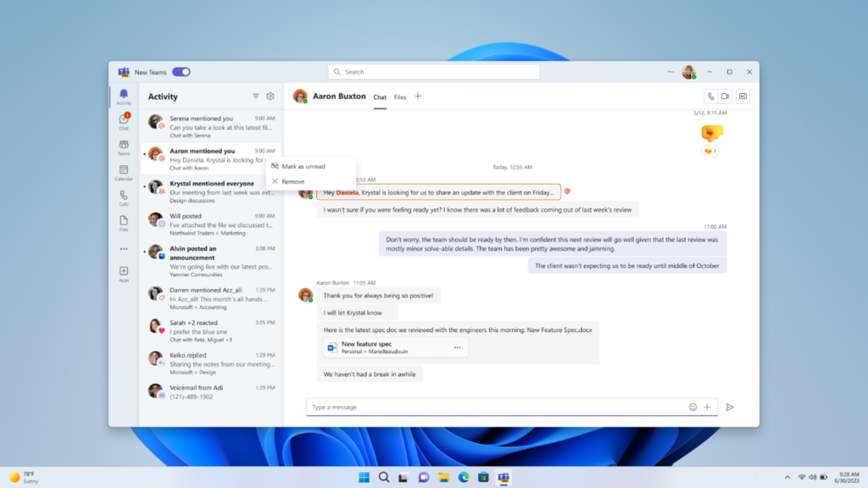868x488 pixels.
Task: Show more apps ellipsis in left rail
Action: [x=124, y=249]
